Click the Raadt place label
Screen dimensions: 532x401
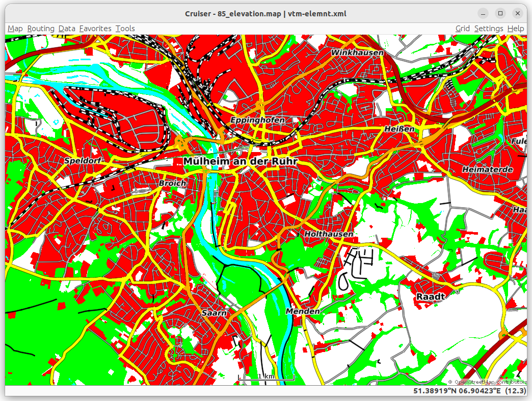tap(431, 296)
